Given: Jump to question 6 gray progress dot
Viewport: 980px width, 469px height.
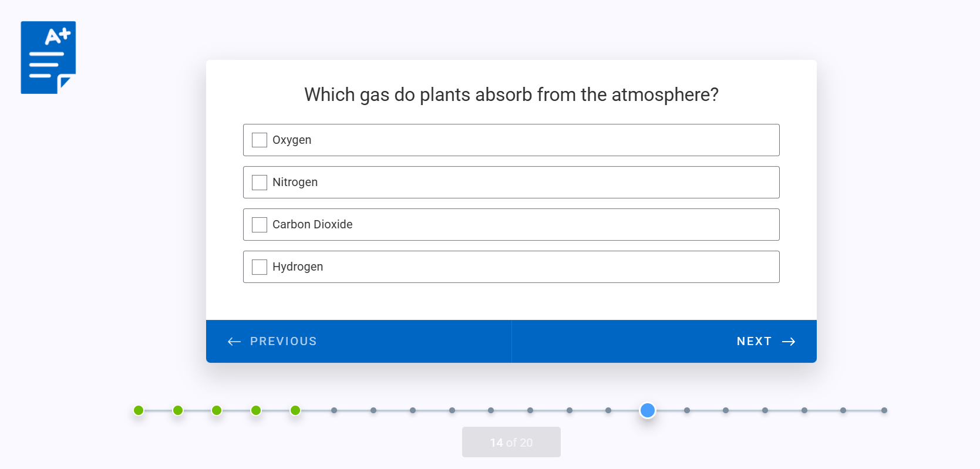Looking at the screenshot, I should point(334,410).
